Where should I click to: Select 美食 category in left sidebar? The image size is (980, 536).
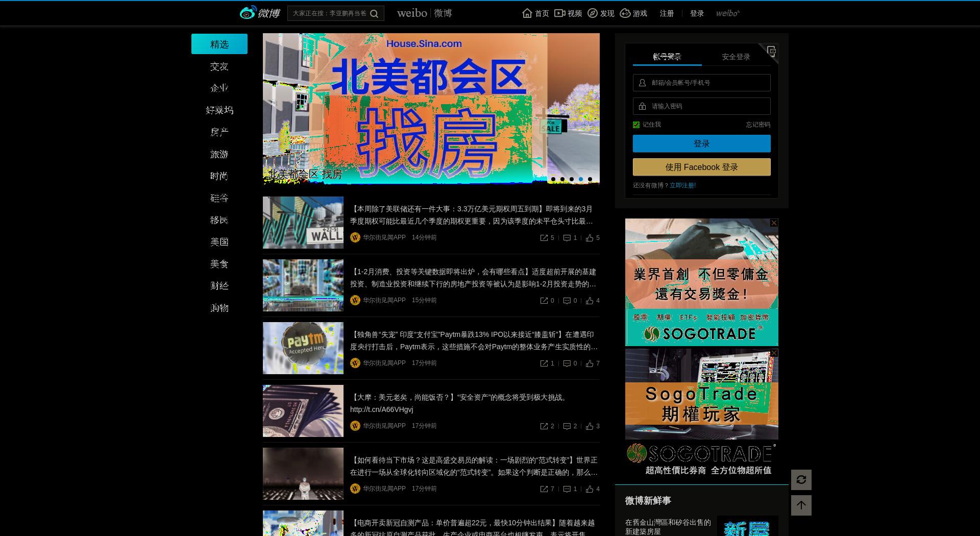[219, 264]
